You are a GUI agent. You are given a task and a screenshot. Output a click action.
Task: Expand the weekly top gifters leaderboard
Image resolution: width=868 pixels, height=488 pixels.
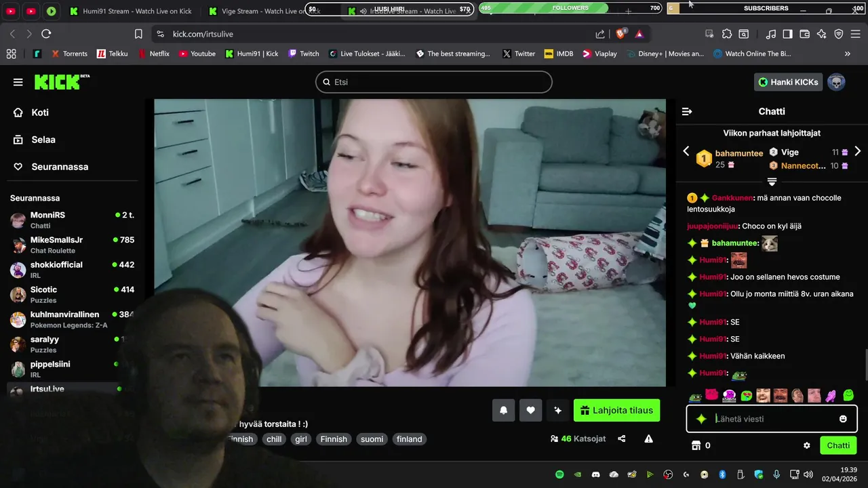[x=772, y=182]
